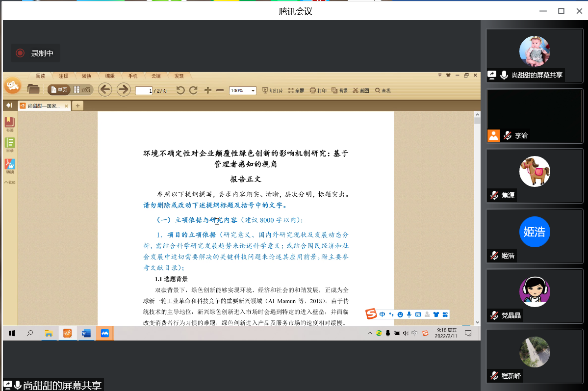Click the 全屏 (Fullscreen) button

(296, 91)
